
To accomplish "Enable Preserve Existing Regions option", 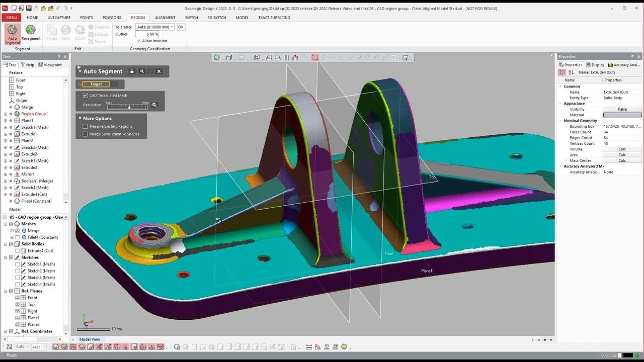I will point(85,127).
